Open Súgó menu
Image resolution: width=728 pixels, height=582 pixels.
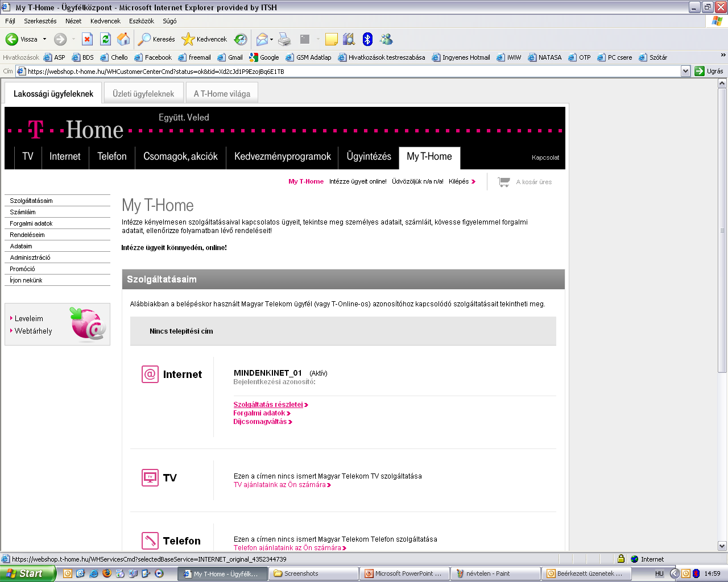pos(169,21)
